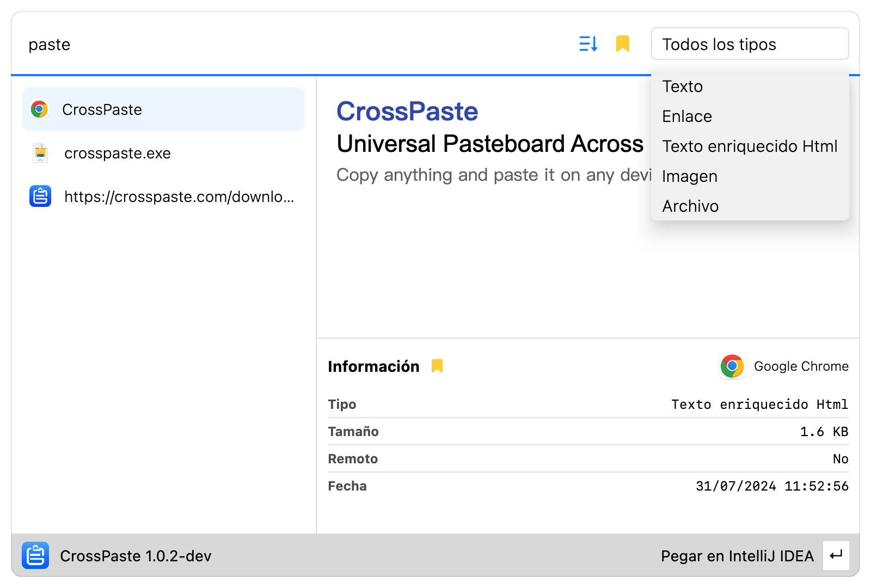This screenshot has height=588, width=871.
Task: Select 'Enlace' from the type menu
Action: click(x=750, y=117)
